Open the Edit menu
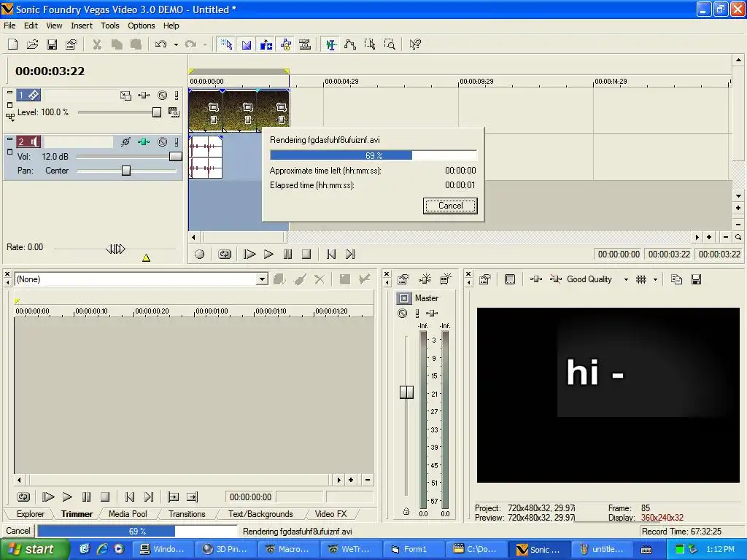This screenshot has width=747, height=560. [x=31, y=26]
